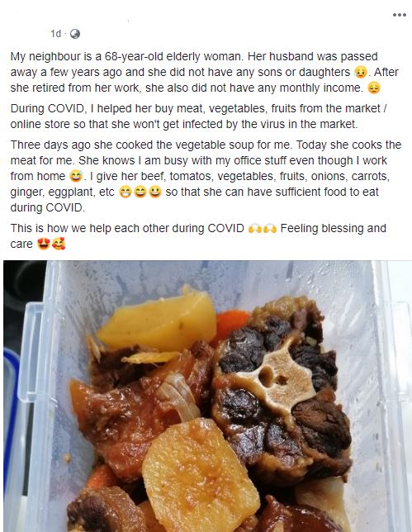412x532 pixels.
Task: Click the second raised-hands emoji before "Feeling"
Action: click(270, 229)
